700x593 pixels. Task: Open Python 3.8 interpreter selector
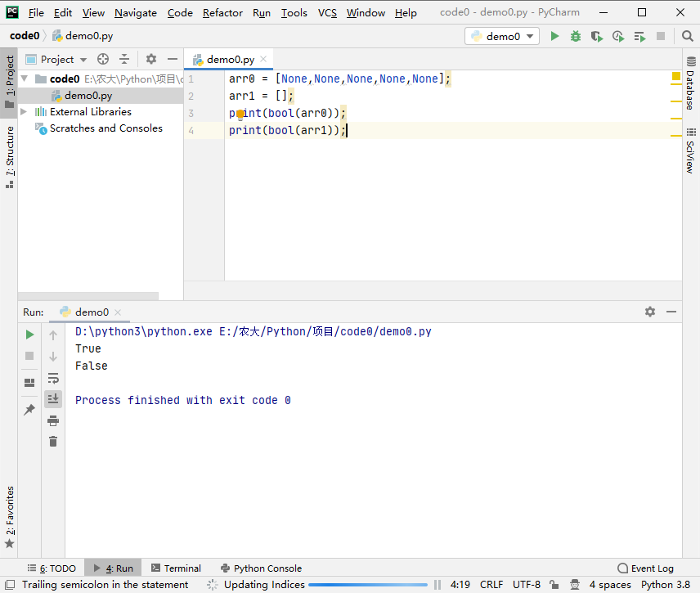665,585
